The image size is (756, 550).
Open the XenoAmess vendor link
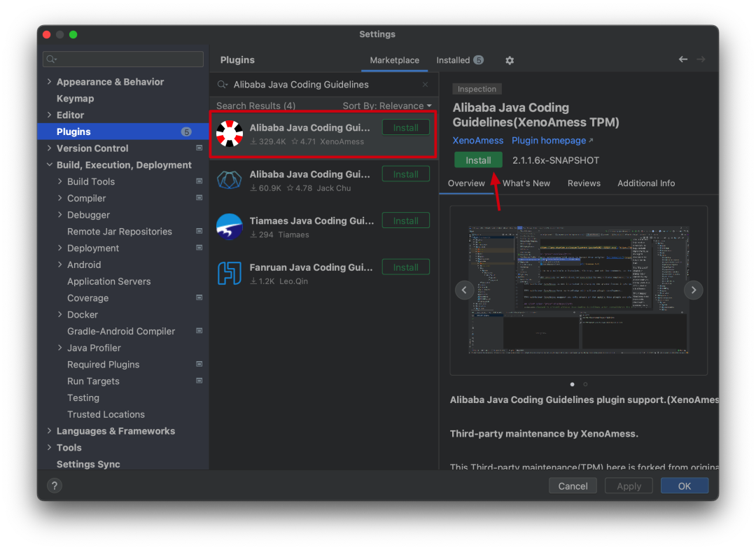click(478, 140)
